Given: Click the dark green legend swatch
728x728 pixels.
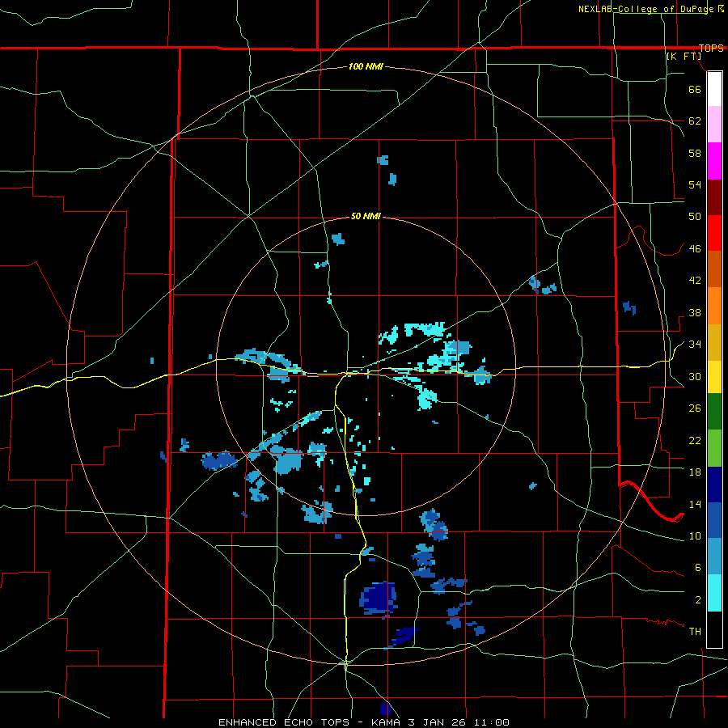Looking at the screenshot, I should pyautogui.click(x=714, y=412).
